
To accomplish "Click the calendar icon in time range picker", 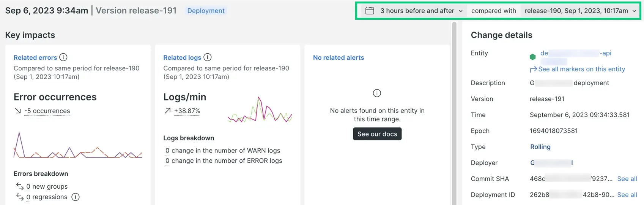I will pyautogui.click(x=370, y=11).
